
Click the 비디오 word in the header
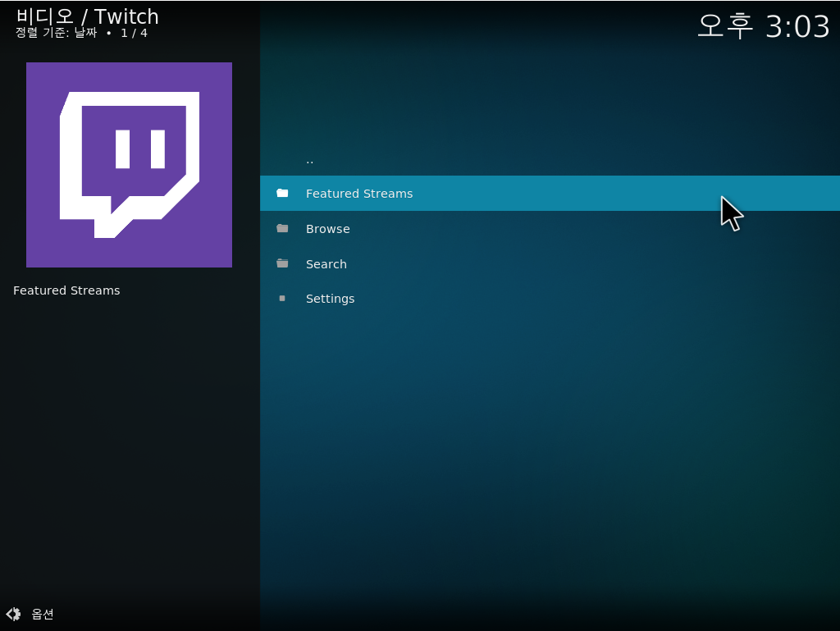tap(44, 16)
